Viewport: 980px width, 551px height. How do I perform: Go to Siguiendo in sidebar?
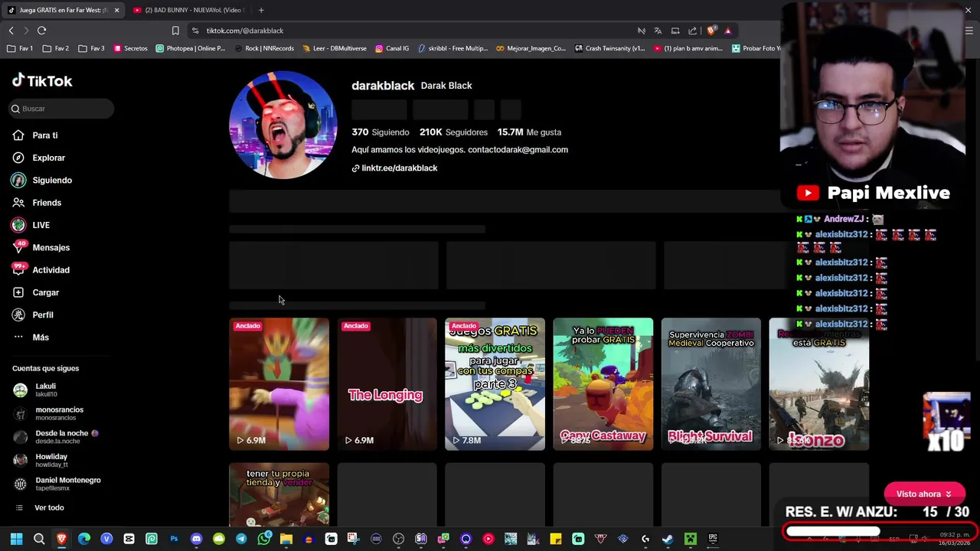(x=41, y=180)
